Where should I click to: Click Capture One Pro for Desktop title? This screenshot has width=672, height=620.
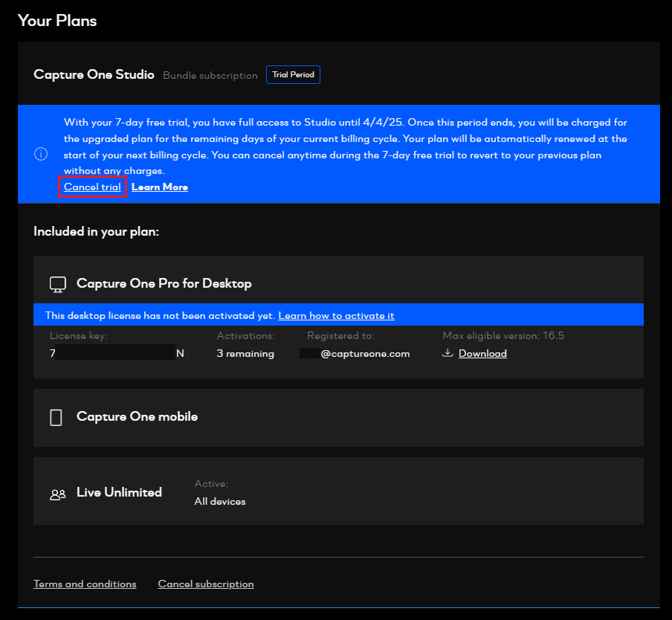[164, 284]
